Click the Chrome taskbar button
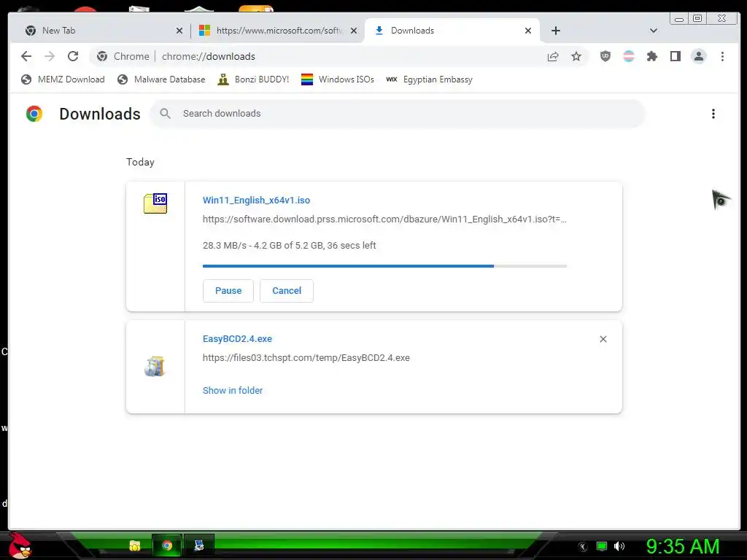Image resolution: width=747 pixels, height=560 pixels. tap(167, 545)
